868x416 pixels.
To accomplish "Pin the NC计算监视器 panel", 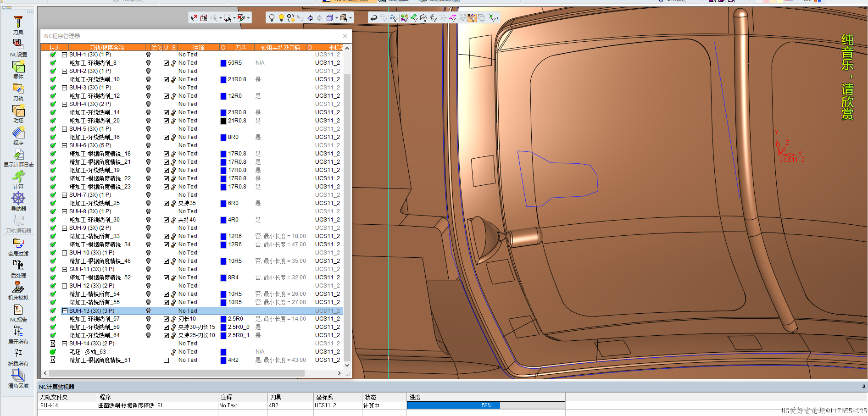I will point(863,387).
